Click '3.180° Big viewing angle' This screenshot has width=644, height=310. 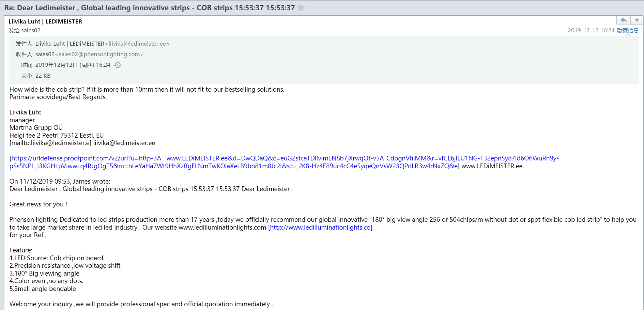pos(44,273)
